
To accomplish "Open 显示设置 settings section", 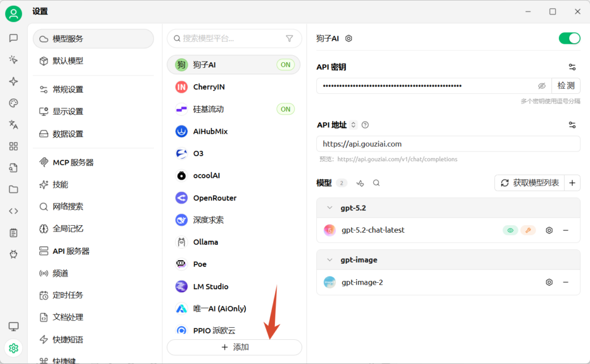I will 93,112.
